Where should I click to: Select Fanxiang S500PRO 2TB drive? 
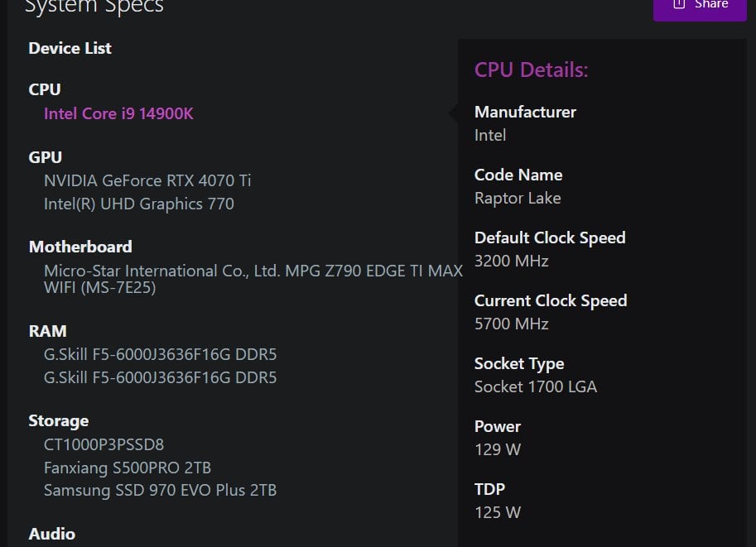pos(128,468)
